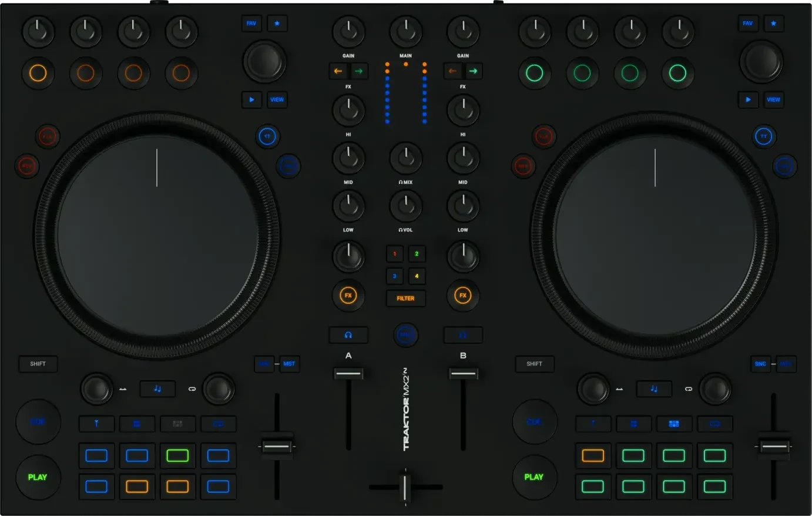The height and width of the screenshot is (516, 812).
Task: Toggle the MST master button on deck A
Action: pos(289,364)
